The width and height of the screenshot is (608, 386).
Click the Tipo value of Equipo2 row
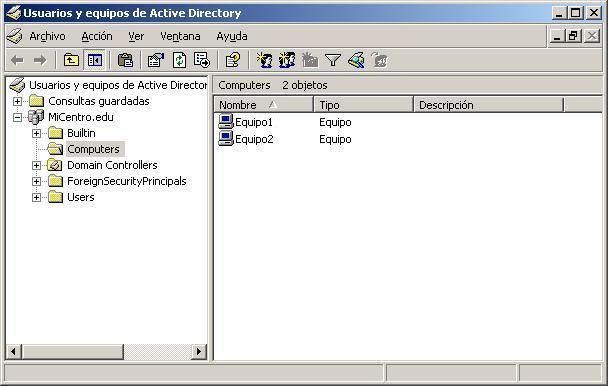click(335, 139)
